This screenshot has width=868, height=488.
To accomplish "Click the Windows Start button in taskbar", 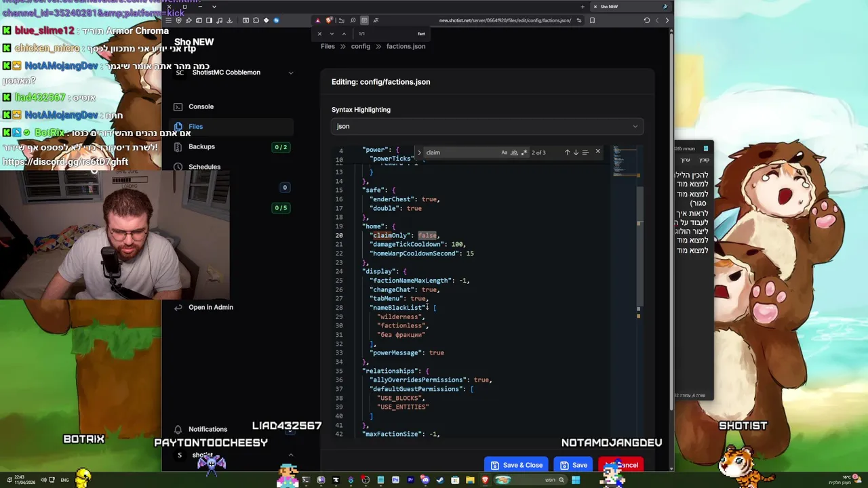I will pyautogui.click(x=576, y=481).
